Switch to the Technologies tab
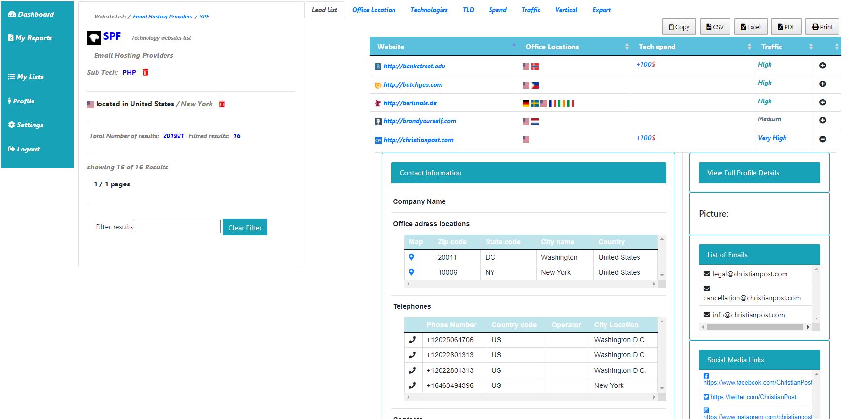868x419 pixels. [429, 10]
